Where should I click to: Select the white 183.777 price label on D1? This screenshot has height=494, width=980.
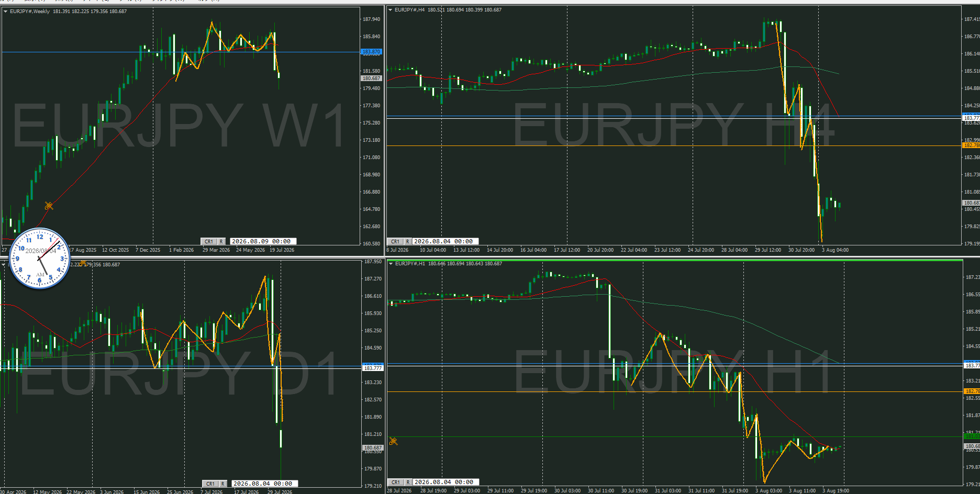[373, 368]
